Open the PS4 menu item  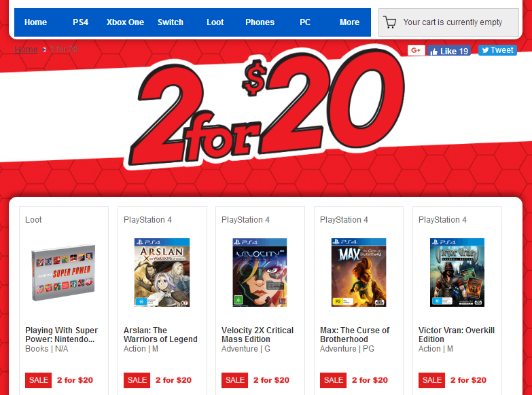click(x=80, y=22)
